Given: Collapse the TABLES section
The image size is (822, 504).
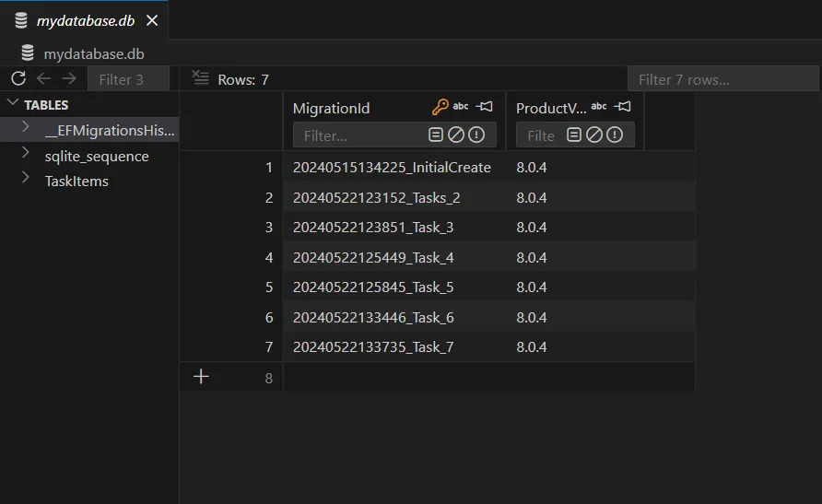Looking at the screenshot, I should pyautogui.click(x=13, y=103).
